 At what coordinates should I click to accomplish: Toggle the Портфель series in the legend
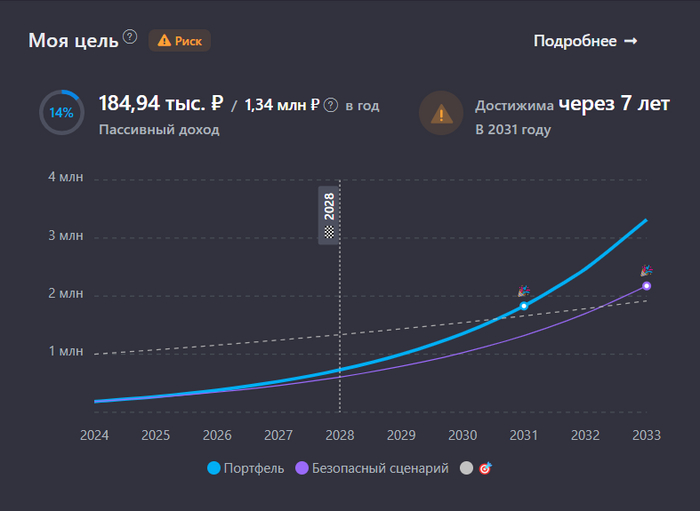pos(245,468)
